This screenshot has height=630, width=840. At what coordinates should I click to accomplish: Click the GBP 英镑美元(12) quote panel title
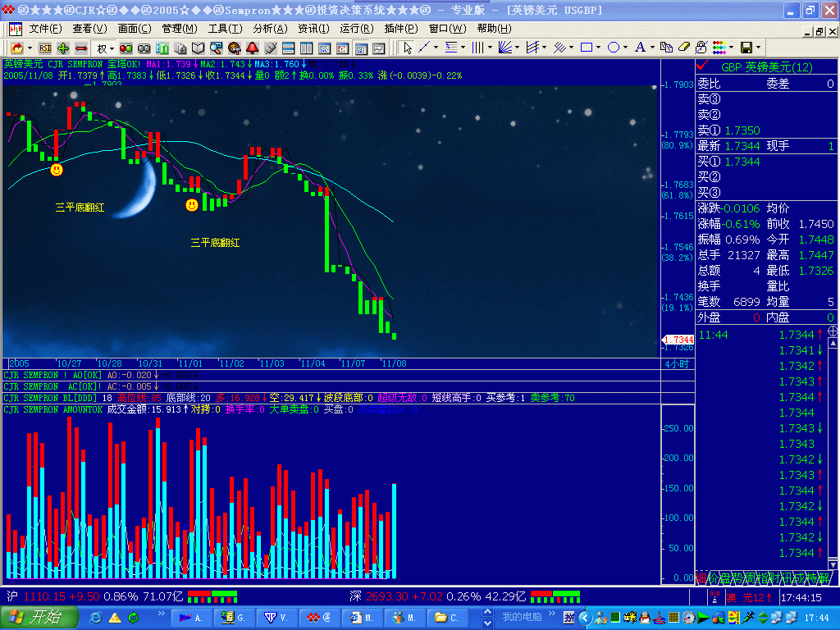[x=767, y=67]
